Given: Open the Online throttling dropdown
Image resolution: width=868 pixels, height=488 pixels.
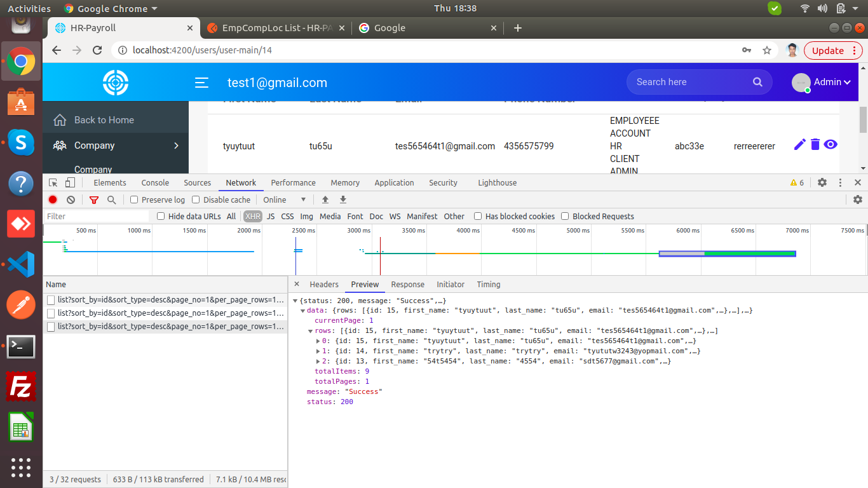Looking at the screenshot, I should pos(285,200).
